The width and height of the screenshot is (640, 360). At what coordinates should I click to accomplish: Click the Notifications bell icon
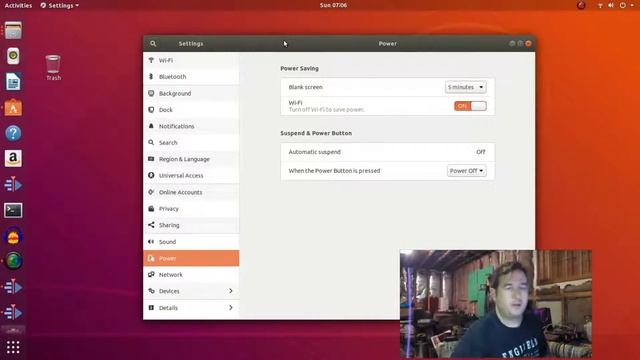pos(151,126)
